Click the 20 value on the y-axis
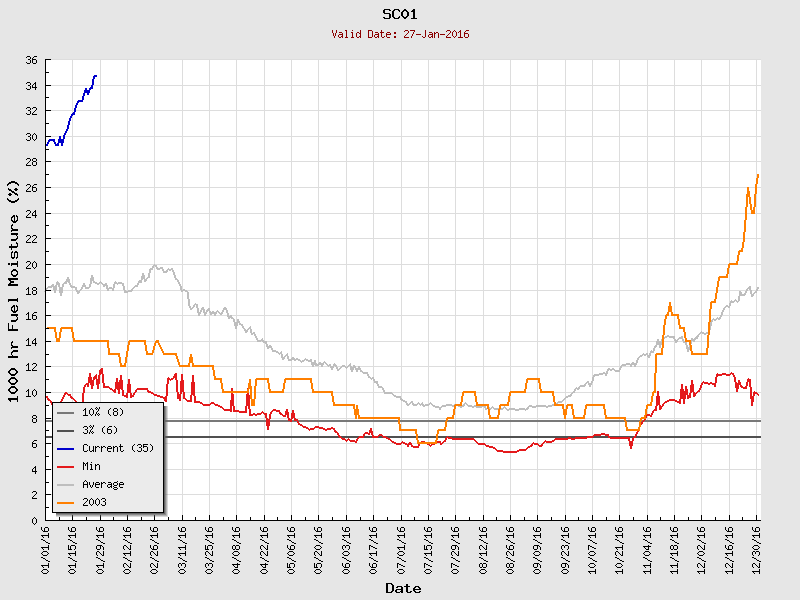Screen dimensions: 800x600 31,265
